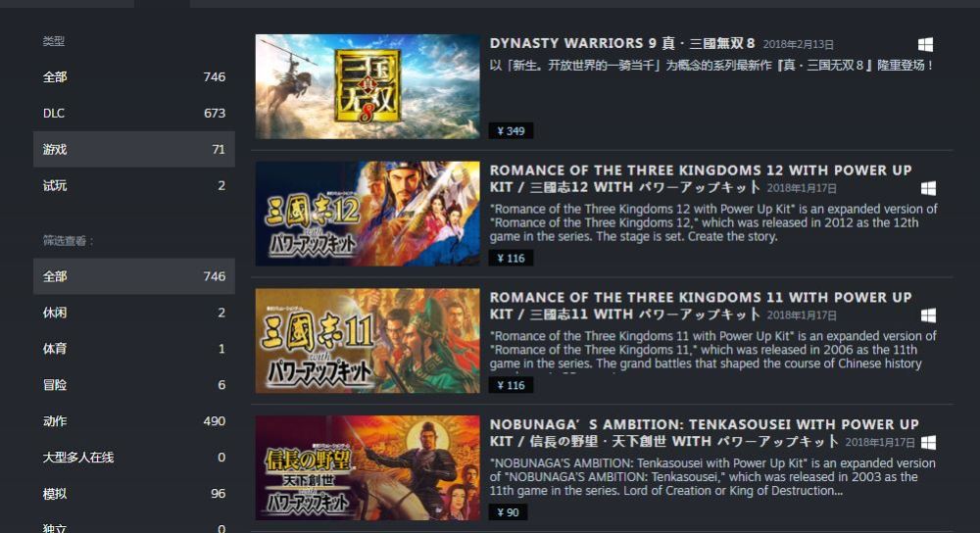The height and width of the screenshot is (533, 980).
Task: Filter by 冒险 genre
Action: (x=133, y=385)
